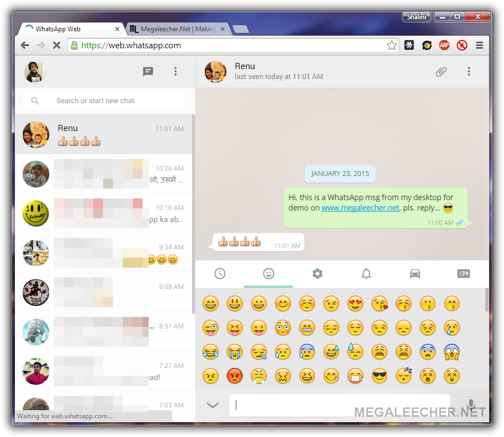Screen dimensions: 504x437
Task: Open the chat from 9:34 AM
Action: pos(104,253)
